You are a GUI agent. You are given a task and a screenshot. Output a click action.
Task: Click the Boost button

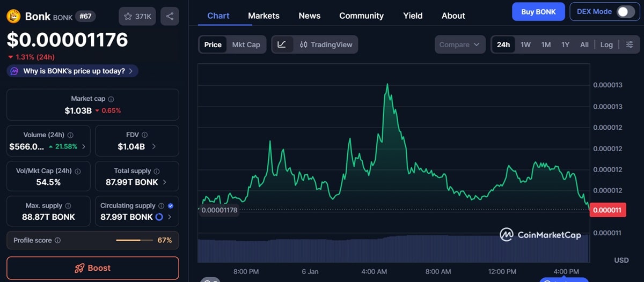93,268
